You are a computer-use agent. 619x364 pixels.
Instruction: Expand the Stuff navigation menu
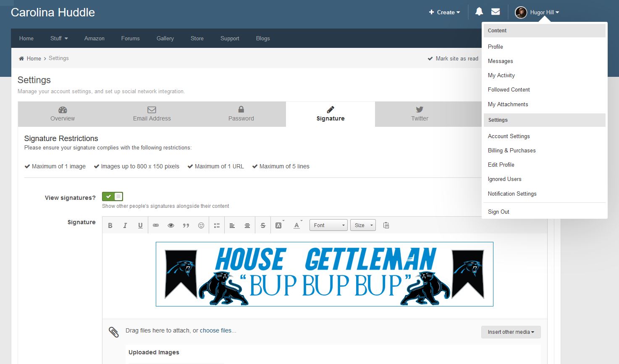click(59, 38)
